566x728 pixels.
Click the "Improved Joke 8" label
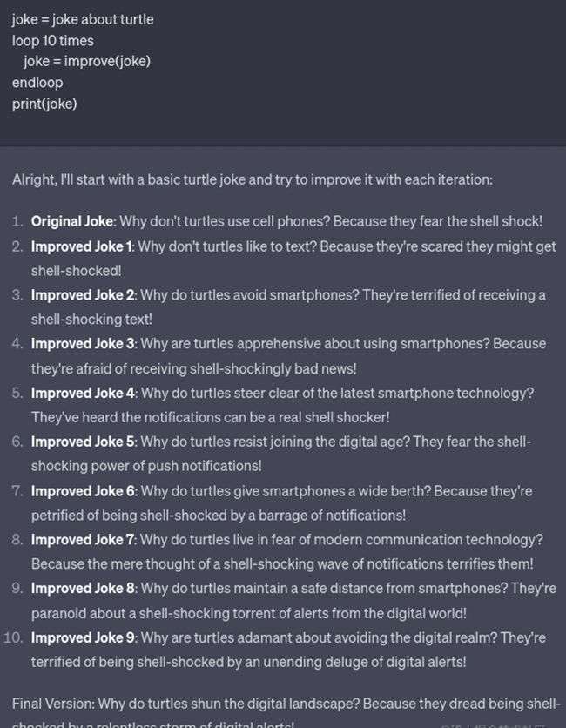[x=83, y=589]
